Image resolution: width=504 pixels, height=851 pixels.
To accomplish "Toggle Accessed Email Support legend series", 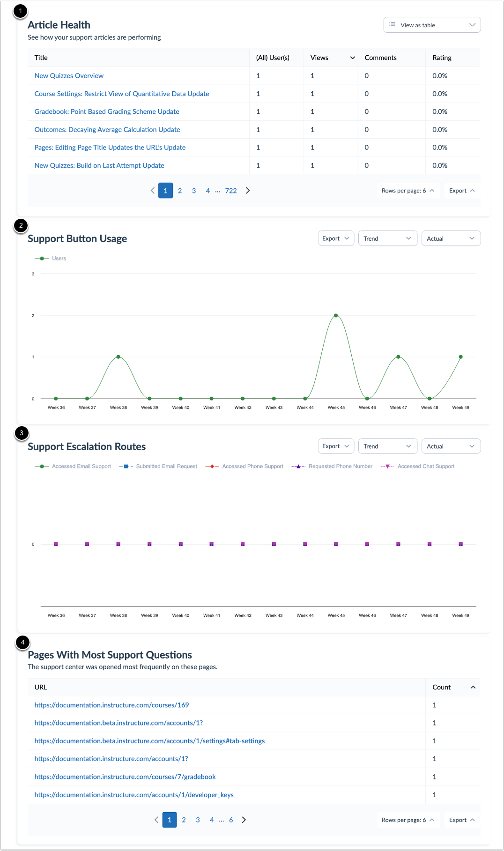I will tap(73, 466).
